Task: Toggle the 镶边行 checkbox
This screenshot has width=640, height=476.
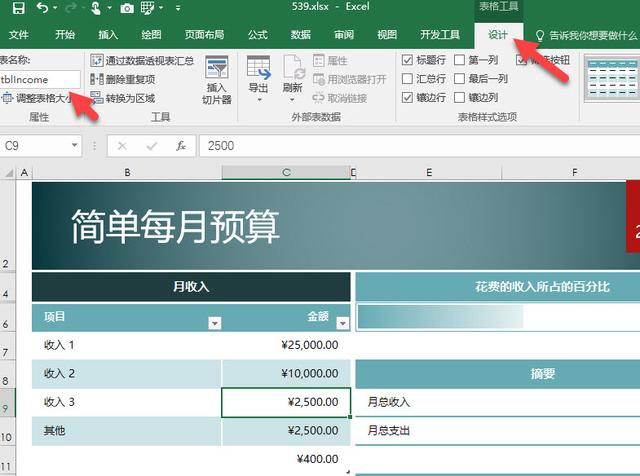Action: [407, 97]
